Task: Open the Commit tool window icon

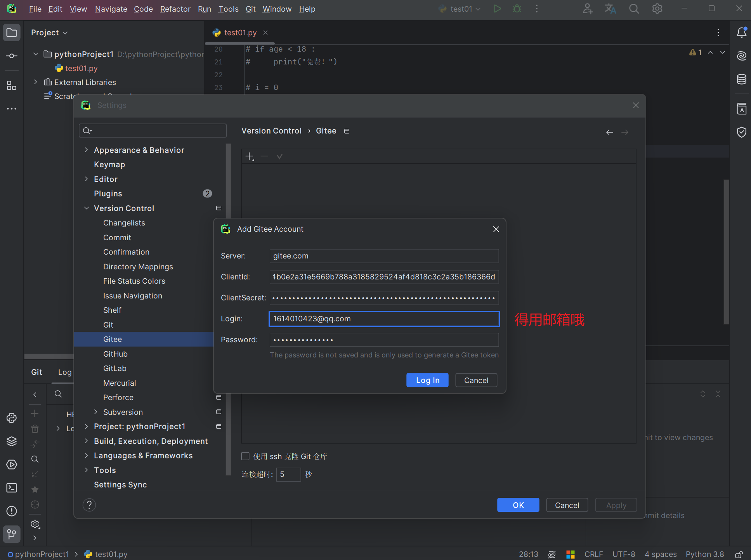Action: 12,56
